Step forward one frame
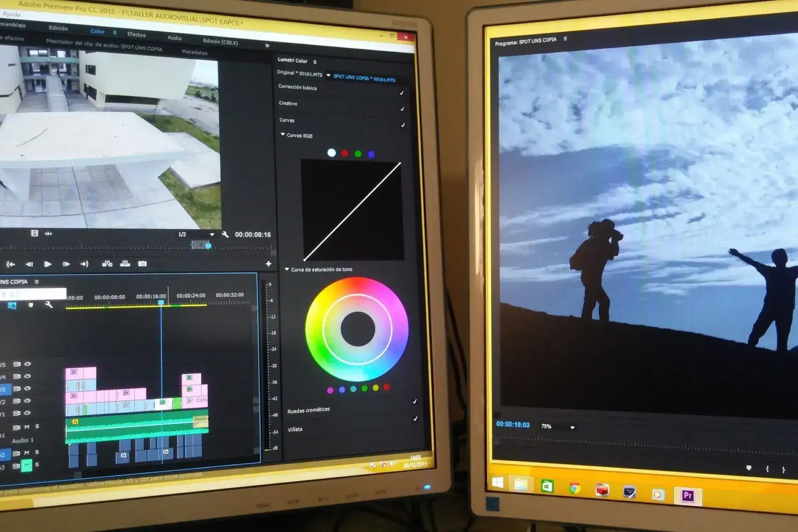 coord(66,264)
